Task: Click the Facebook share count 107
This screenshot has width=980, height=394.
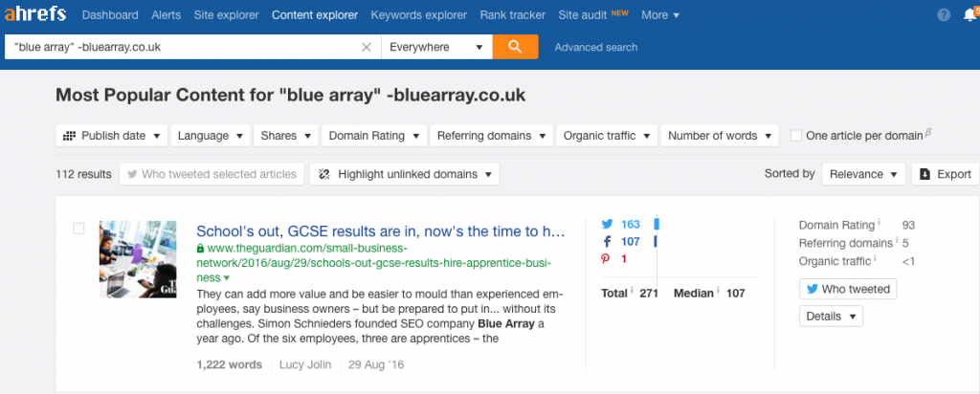Action: (631, 242)
